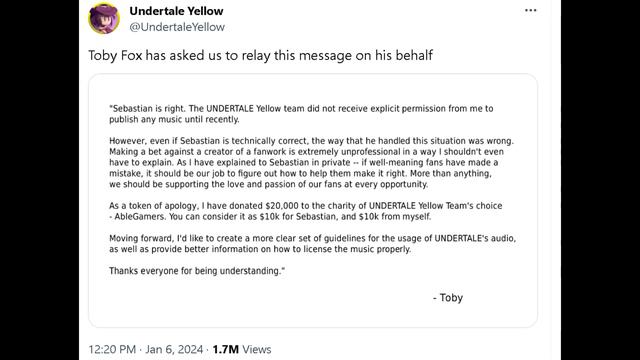Click the Views label beside 1.7M
The height and width of the screenshot is (360, 640).
(257, 349)
